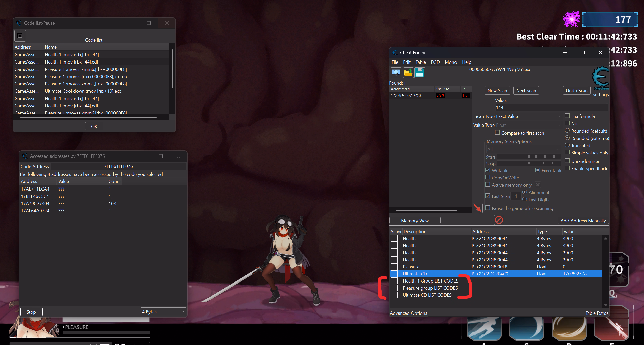Image resolution: width=644 pixels, height=345 pixels.
Task: Click the open folder load icon
Action: click(408, 73)
